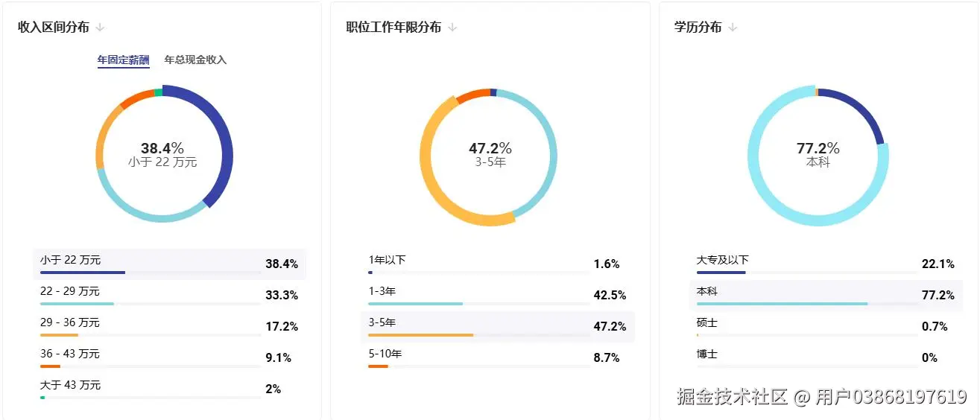The image size is (980, 420).
Task: Select the 22 - 29 万元 income row
Action: (x=169, y=295)
